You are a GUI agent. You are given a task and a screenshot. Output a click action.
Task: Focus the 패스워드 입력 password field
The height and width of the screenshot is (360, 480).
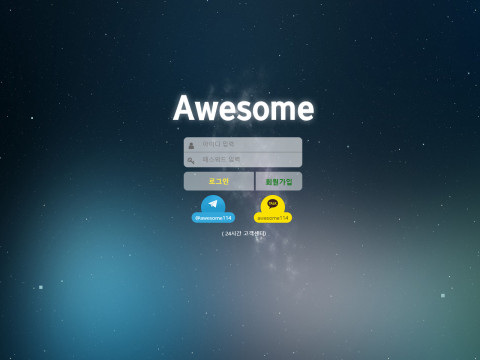[243, 160]
